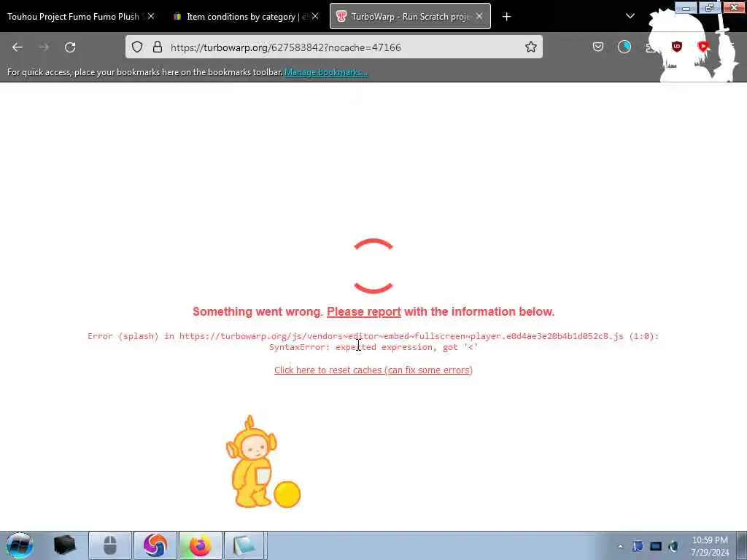
Task: Open the volume speaker tray icon
Action: 673,546
